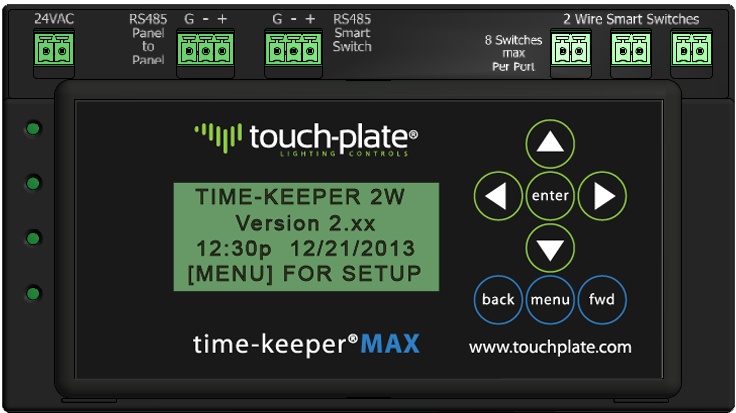Image resolution: width=736 pixels, height=413 pixels.
Task: Click the 'TIME-KEEPER 2W' LCD line
Action: coord(300,197)
